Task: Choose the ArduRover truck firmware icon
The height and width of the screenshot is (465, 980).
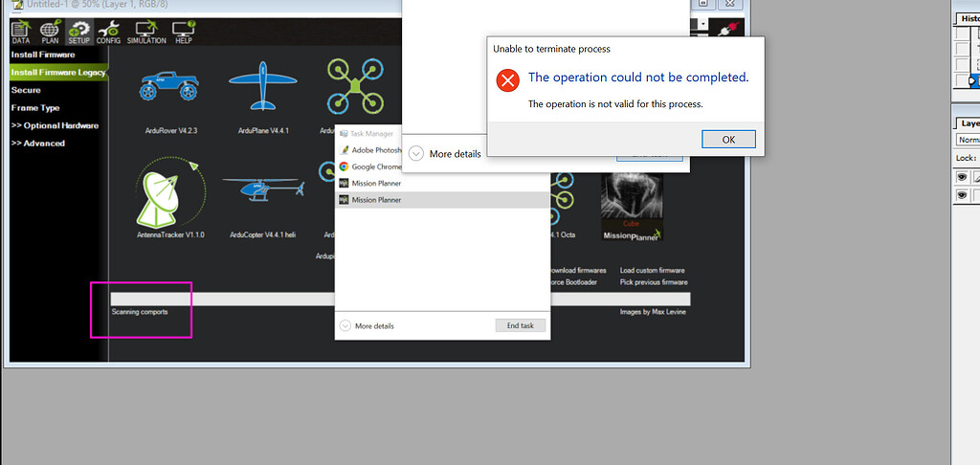Action: (x=168, y=85)
